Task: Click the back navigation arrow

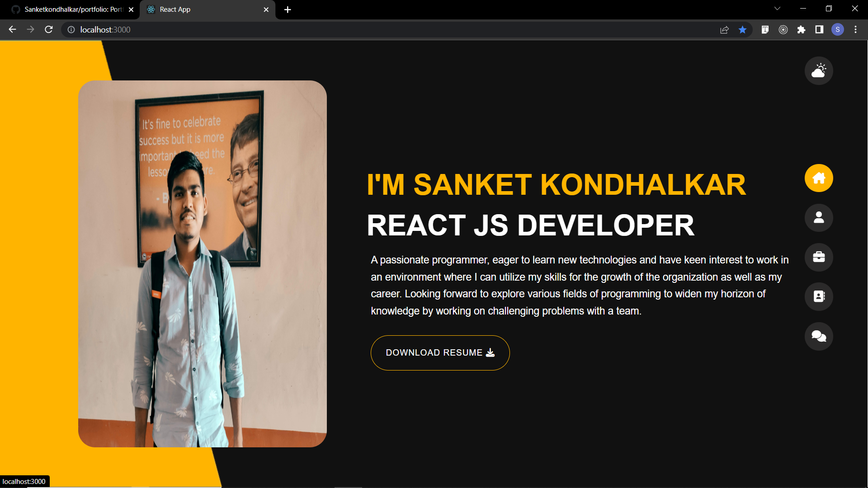Action: pos(12,29)
